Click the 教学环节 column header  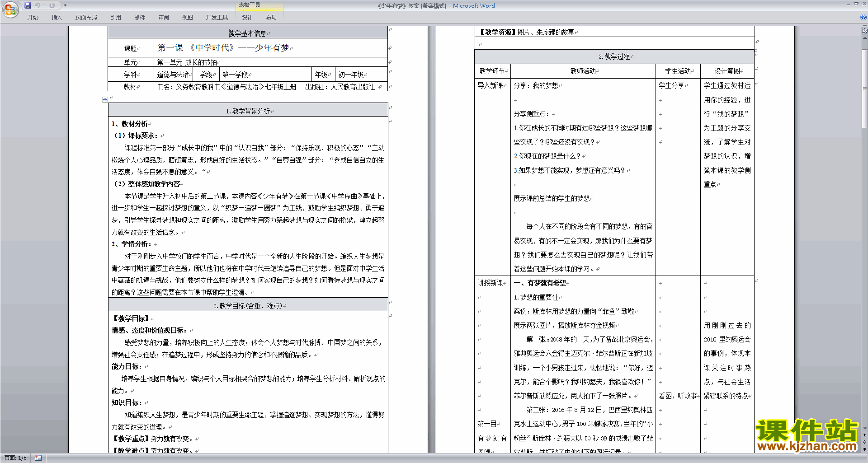pos(492,71)
